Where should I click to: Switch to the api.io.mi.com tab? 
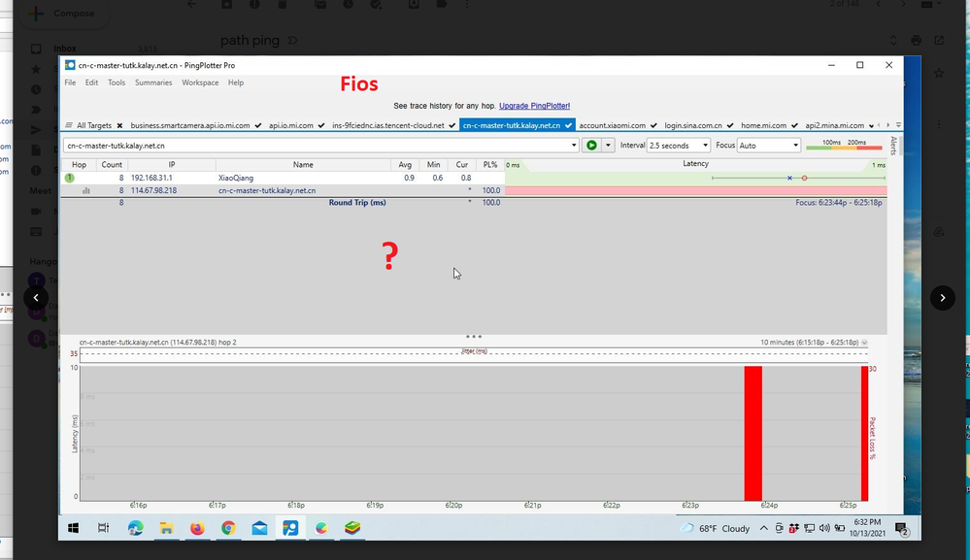pos(290,125)
